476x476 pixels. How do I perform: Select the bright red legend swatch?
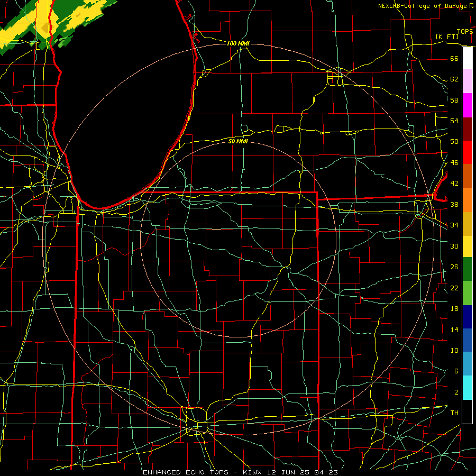[x=467, y=152]
